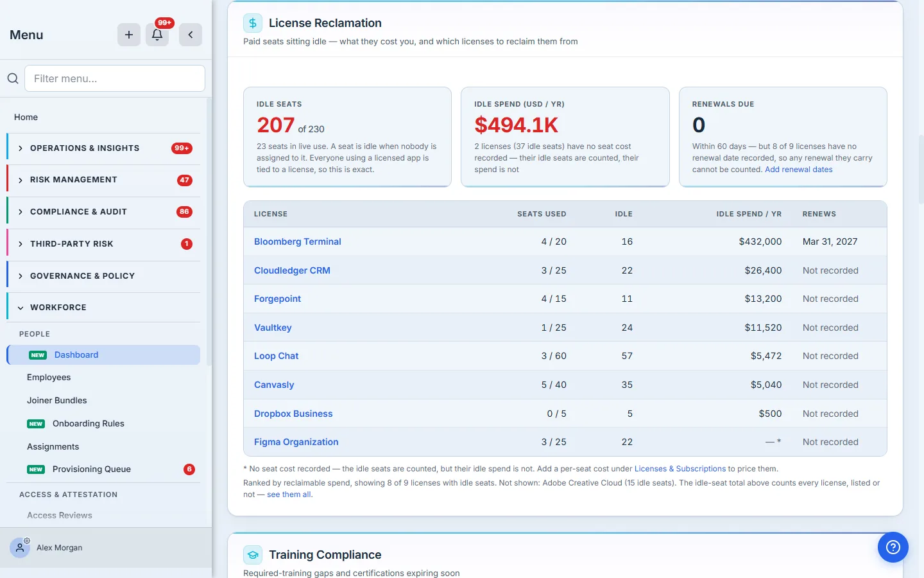Viewport: 924px width, 578px height.
Task: Open the Loop Chat license
Action: pos(277,356)
